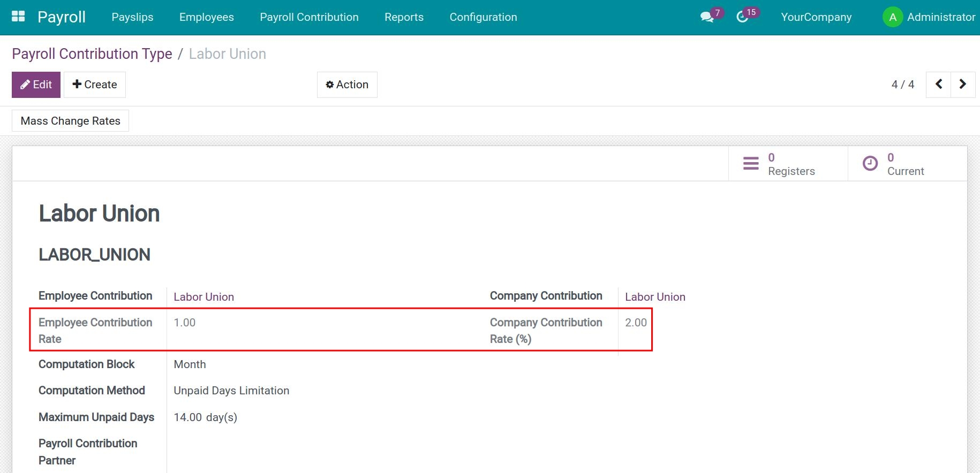Click the Payroll Contribution Partner label
980x473 pixels.
[88, 452]
